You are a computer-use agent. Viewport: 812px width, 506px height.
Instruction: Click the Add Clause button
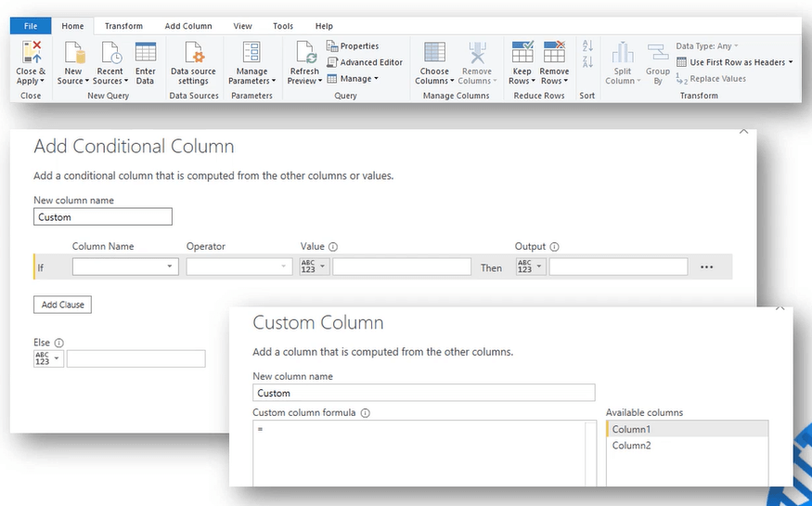pyautogui.click(x=63, y=305)
